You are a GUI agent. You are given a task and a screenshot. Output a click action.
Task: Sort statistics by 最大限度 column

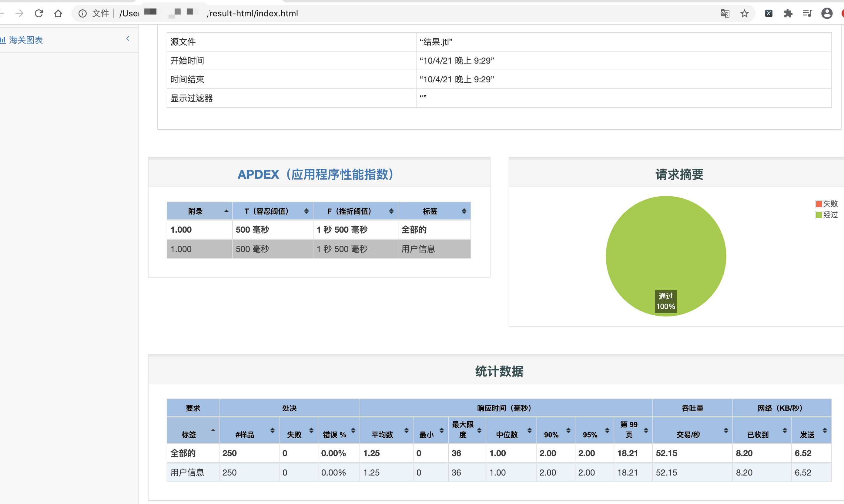(x=467, y=430)
